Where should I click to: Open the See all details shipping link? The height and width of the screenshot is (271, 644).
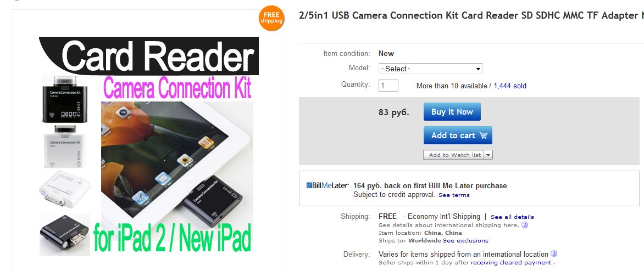tap(512, 217)
